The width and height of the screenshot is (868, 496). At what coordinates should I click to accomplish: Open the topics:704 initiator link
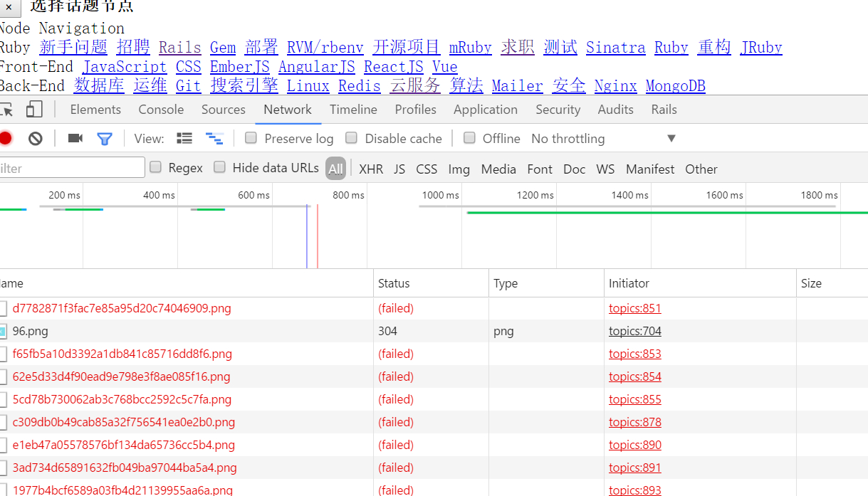[x=635, y=331]
